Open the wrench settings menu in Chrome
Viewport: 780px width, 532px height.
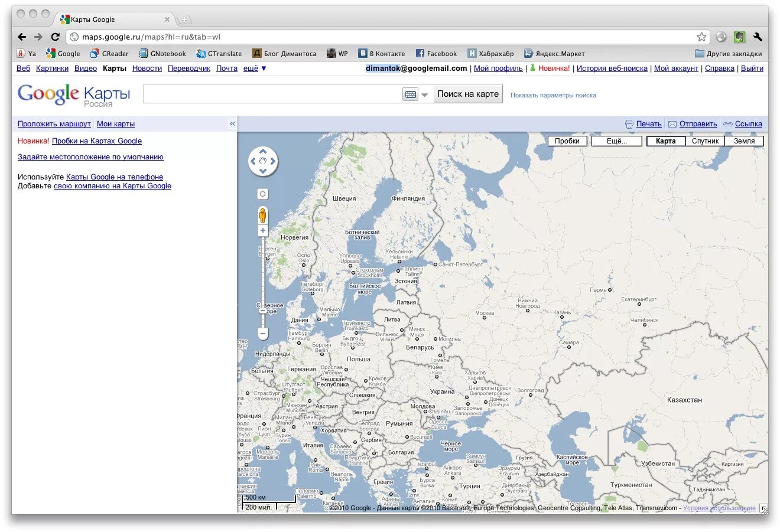tap(758, 37)
